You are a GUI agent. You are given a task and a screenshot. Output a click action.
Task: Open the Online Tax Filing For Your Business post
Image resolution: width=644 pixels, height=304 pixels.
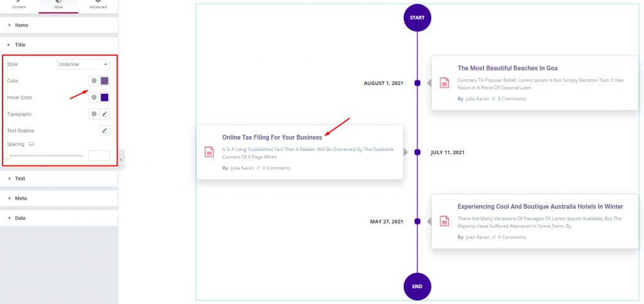272,137
